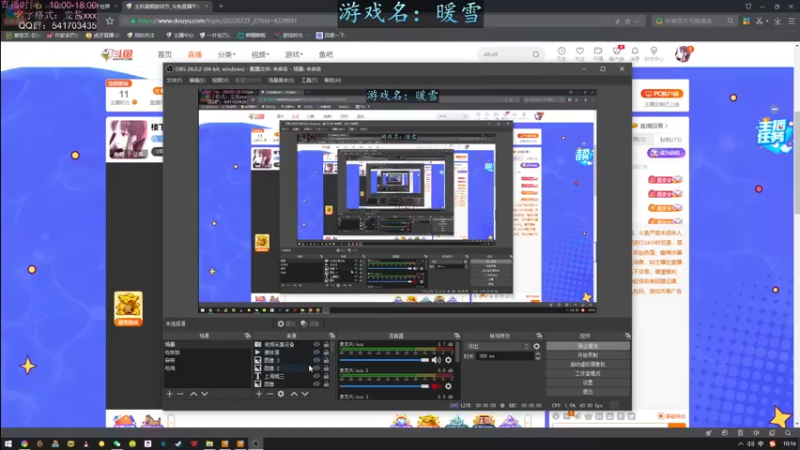Open 麦克风/Aux mixer gear settings

coord(448,360)
